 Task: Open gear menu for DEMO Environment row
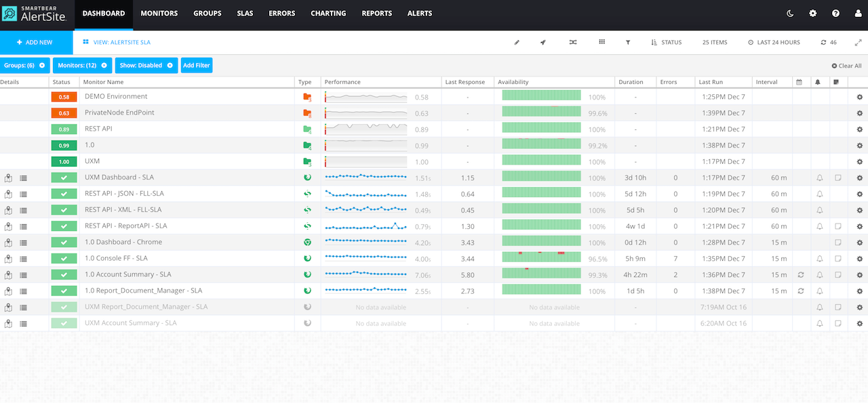[860, 97]
